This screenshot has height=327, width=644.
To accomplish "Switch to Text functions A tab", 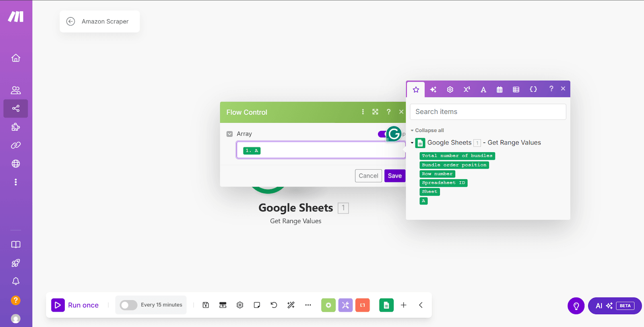I will coord(483,89).
